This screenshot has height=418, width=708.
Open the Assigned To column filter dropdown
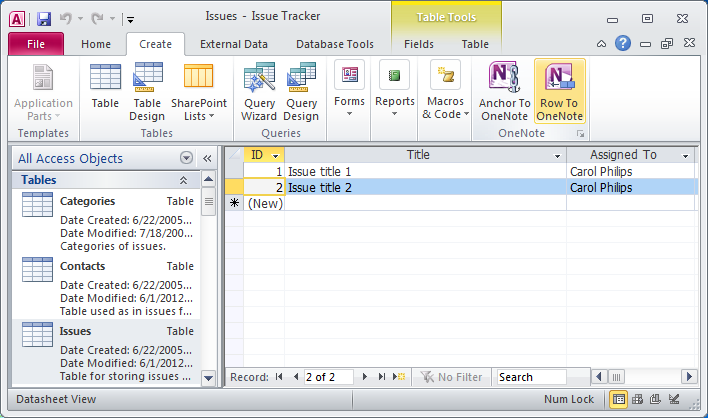685,156
